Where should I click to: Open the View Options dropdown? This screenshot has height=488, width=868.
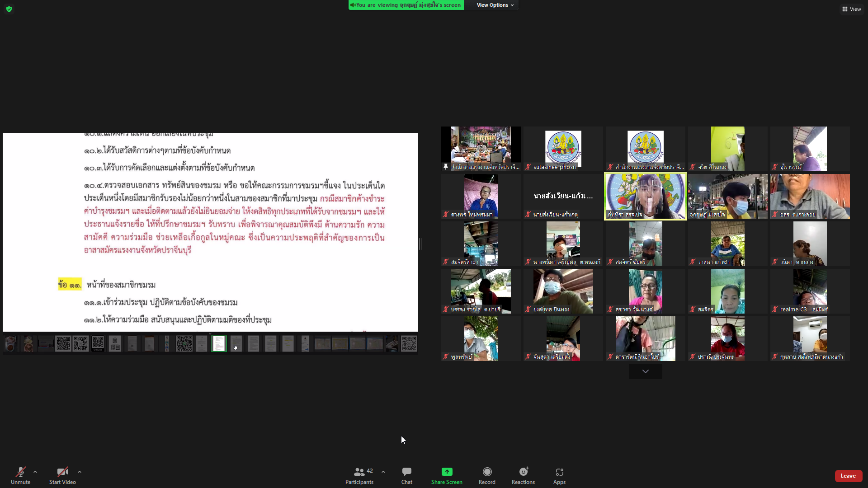(495, 5)
